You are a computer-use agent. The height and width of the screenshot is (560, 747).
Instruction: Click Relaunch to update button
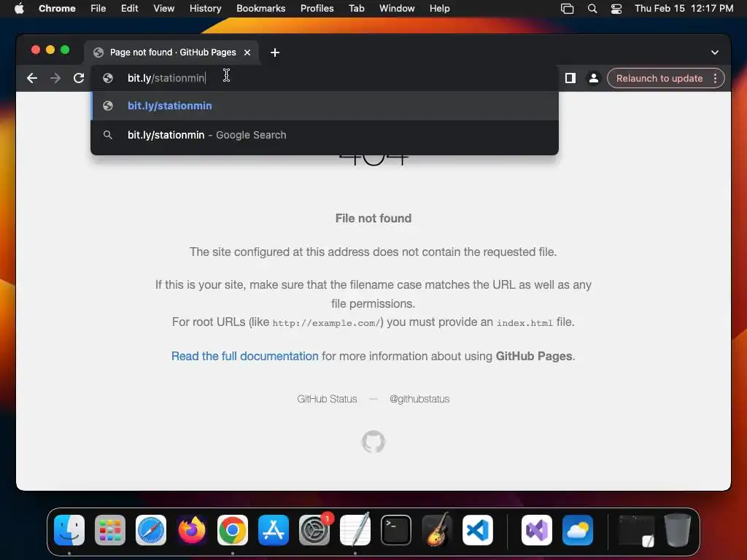pyautogui.click(x=659, y=78)
